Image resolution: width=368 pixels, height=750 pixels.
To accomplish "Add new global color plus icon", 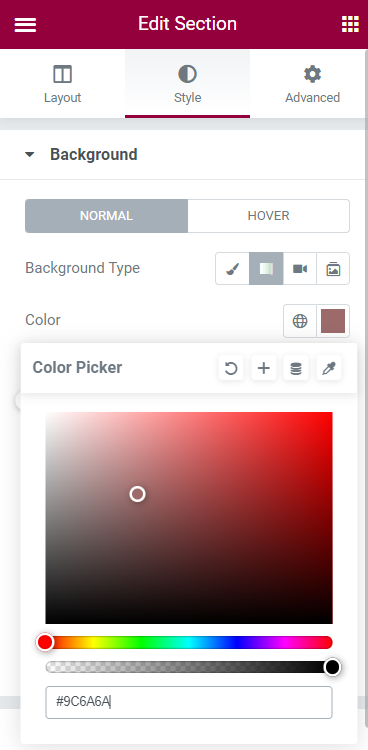I will 264,368.
